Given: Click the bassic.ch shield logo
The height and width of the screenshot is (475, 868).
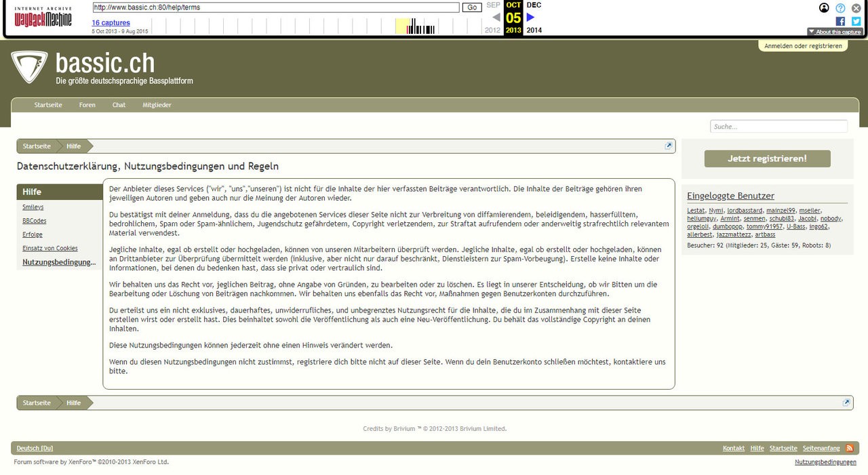Looking at the screenshot, I should [29, 67].
